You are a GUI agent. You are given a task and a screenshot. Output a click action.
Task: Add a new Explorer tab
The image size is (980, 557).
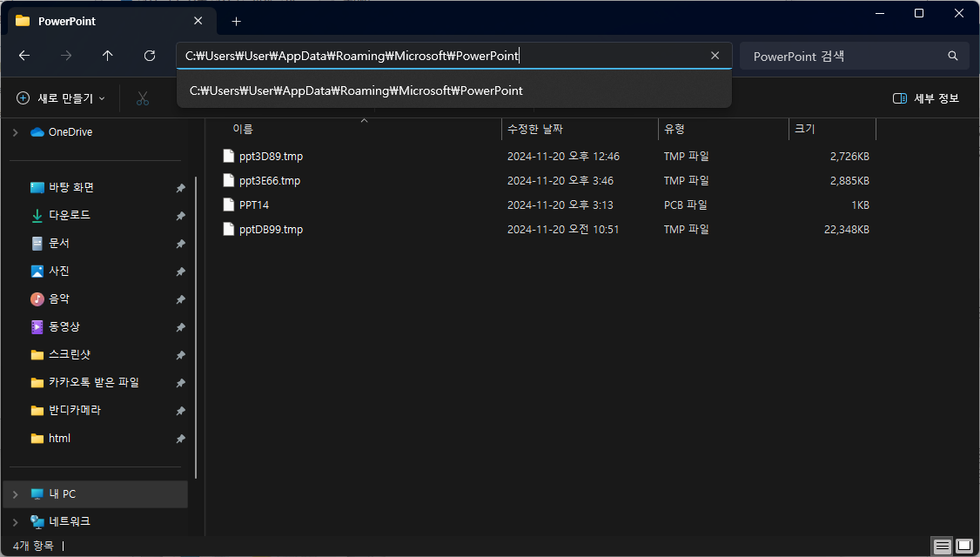tap(236, 21)
